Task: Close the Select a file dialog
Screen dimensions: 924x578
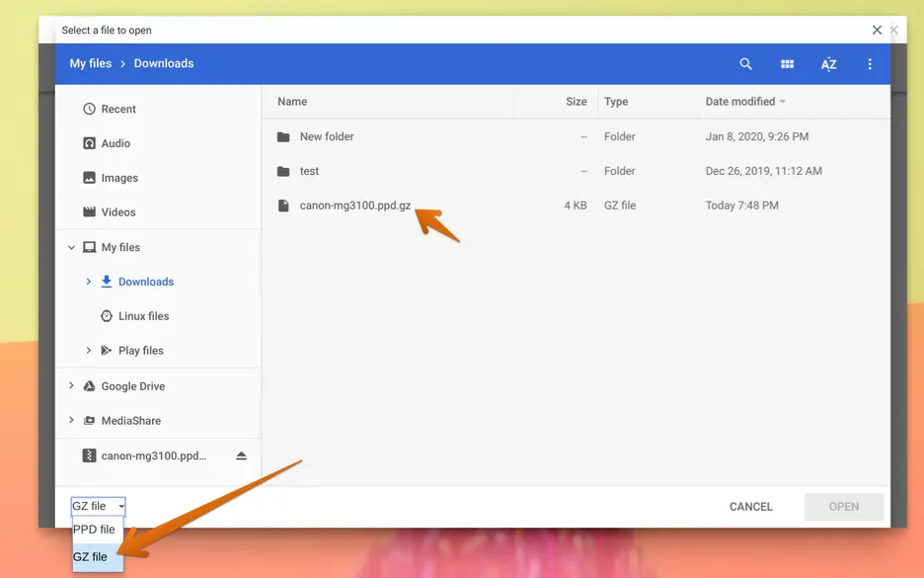Action: pos(877,30)
